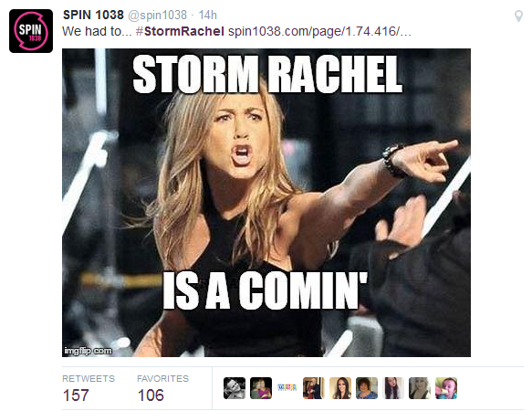532x411 pixels.
Task: Click the location pin icon on the tweet
Action: tap(518, 16)
